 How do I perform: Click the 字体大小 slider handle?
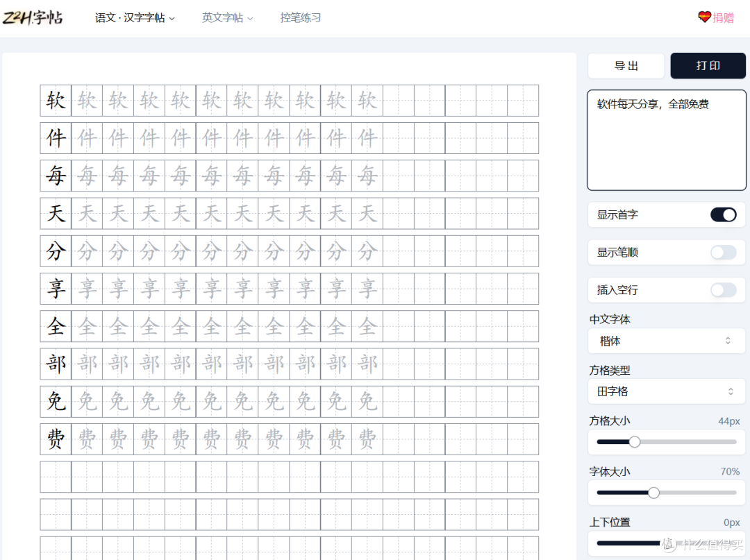click(x=653, y=493)
